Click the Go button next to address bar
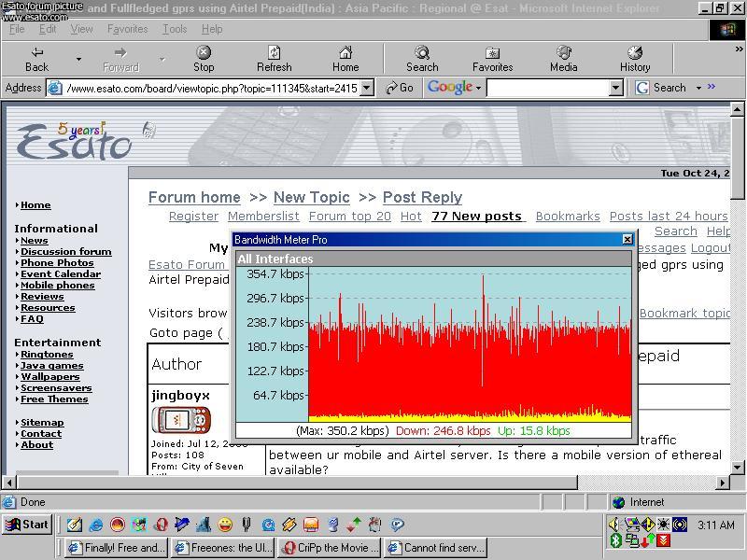This screenshot has height=560, width=747. [400, 88]
